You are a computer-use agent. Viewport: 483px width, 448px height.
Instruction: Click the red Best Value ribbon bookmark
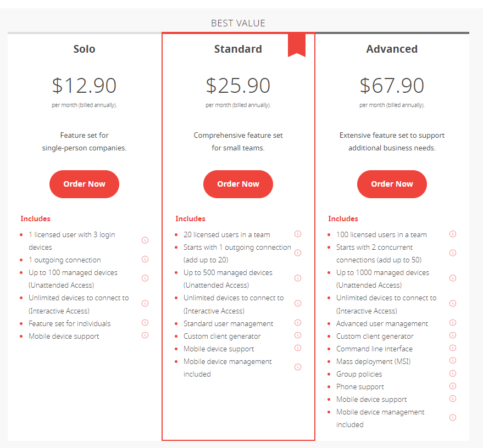coord(297,44)
